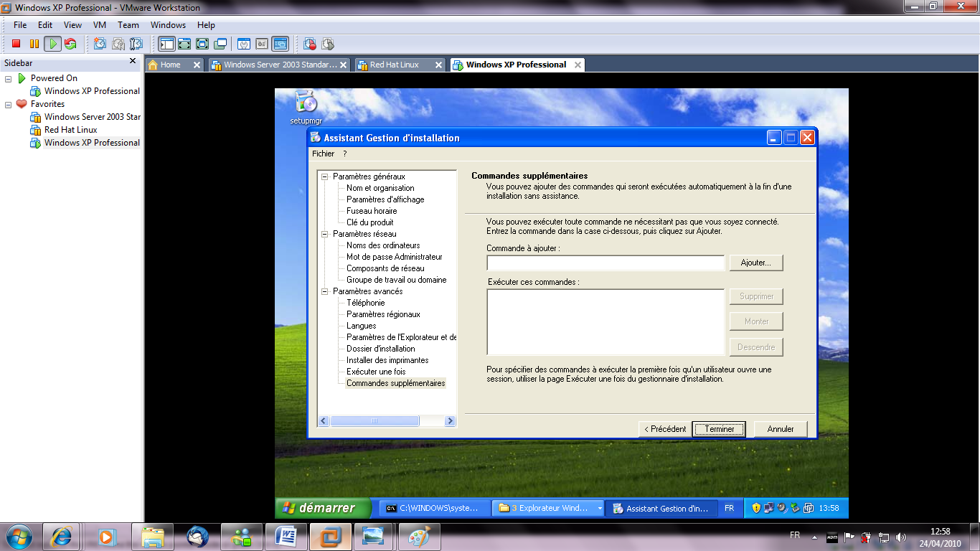Click the Unity mode toolbar icon
The image size is (980, 551).
click(x=220, y=44)
